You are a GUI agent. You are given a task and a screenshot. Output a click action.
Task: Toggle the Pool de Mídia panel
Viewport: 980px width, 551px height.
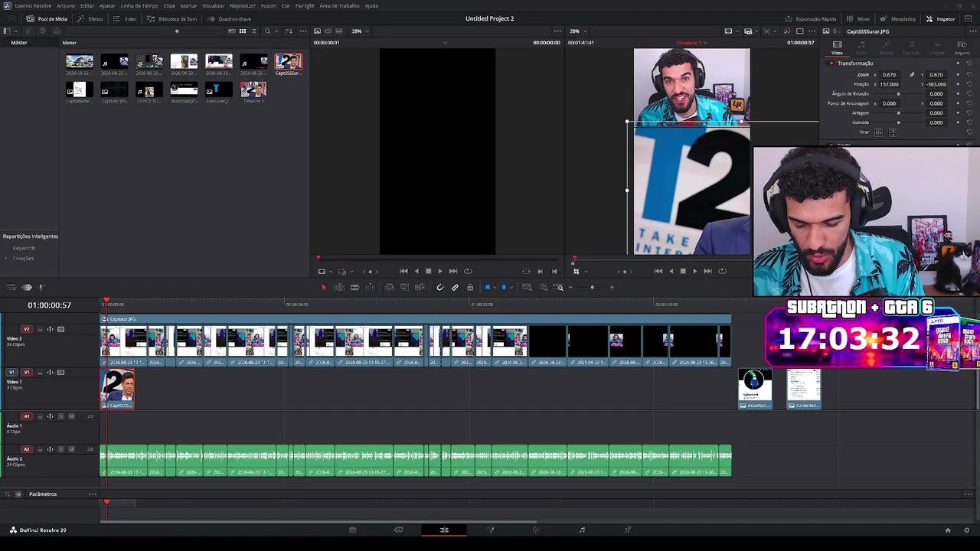(x=47, y=18)
